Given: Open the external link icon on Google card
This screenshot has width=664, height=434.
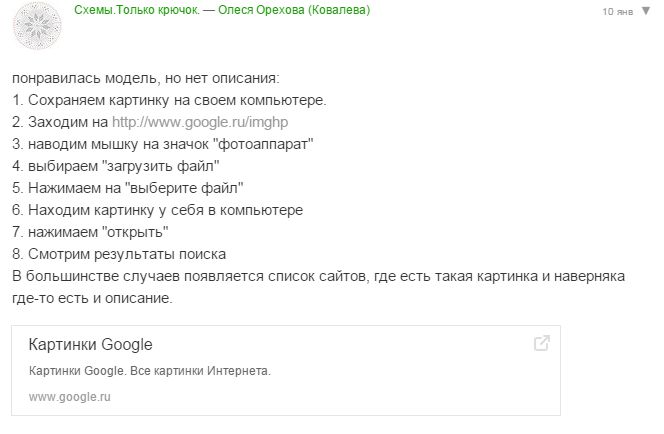Looking at the screenshot, I should [542, 343].
